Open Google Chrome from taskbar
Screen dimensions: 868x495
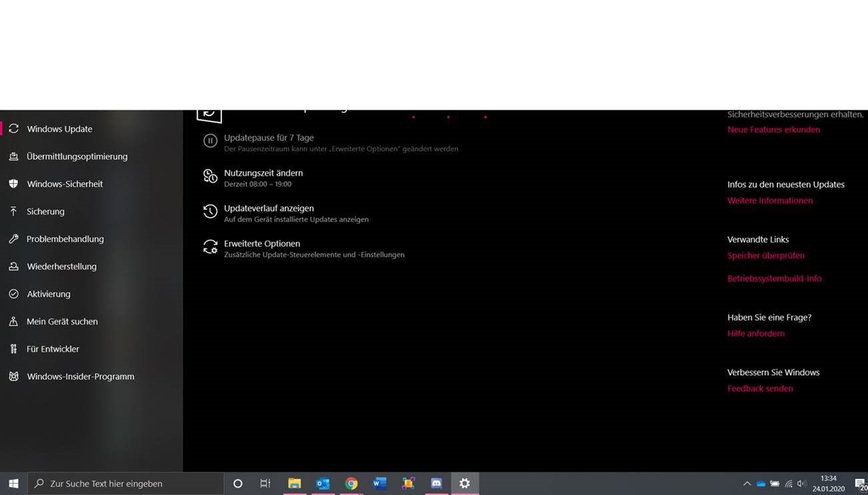click(x=351, y=484)
